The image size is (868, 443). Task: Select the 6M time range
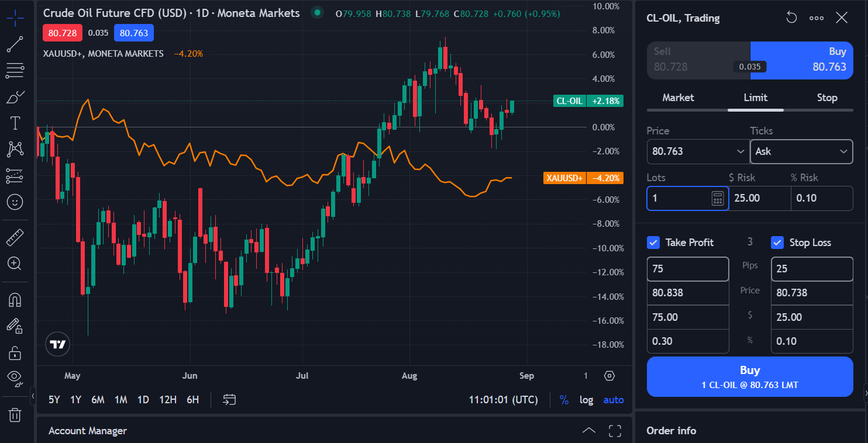(x=98, y=400)
